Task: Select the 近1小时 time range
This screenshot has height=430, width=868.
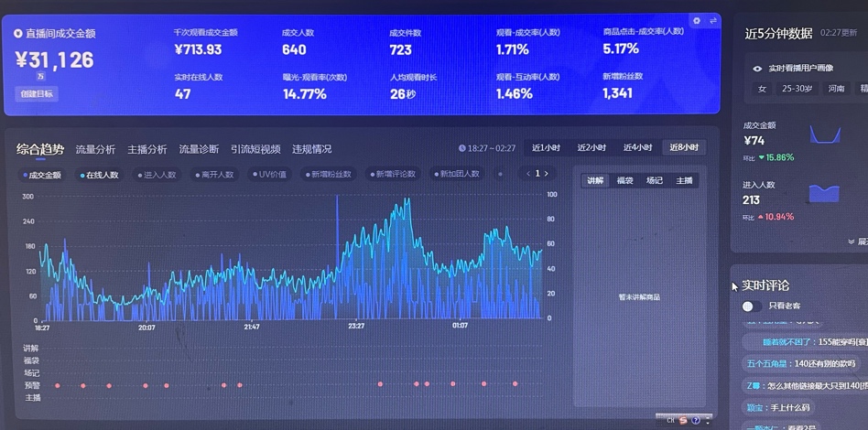Action: pyautogui.click(x=545, y=148)
